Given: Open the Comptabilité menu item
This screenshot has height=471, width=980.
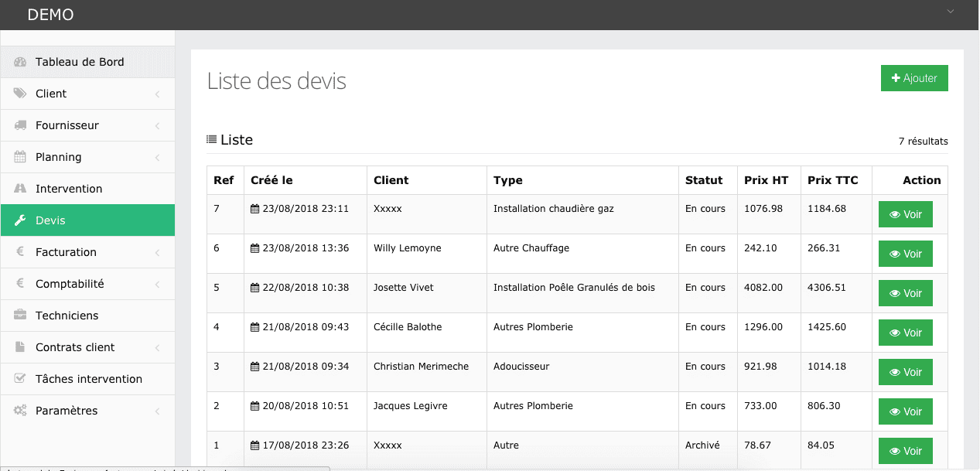Looking at the screenshot, I should [70, 284].
